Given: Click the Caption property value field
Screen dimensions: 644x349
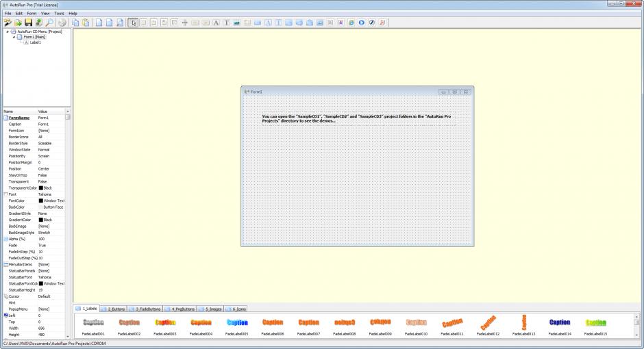Looking at the screenshot, I should (x=51, y=124).
